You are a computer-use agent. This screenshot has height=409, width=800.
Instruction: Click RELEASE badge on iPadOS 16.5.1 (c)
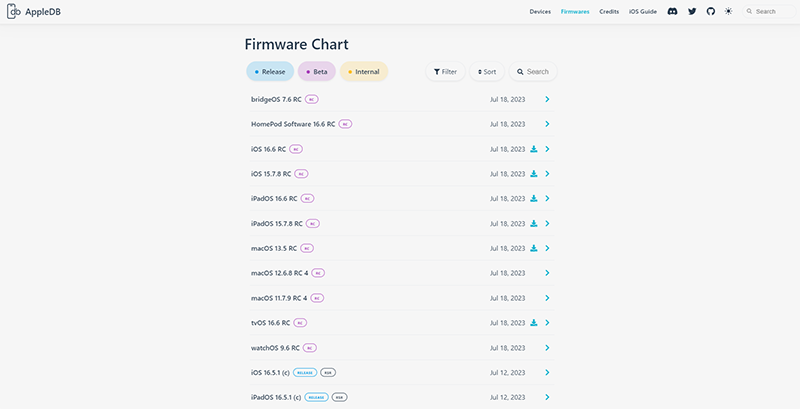316,397
